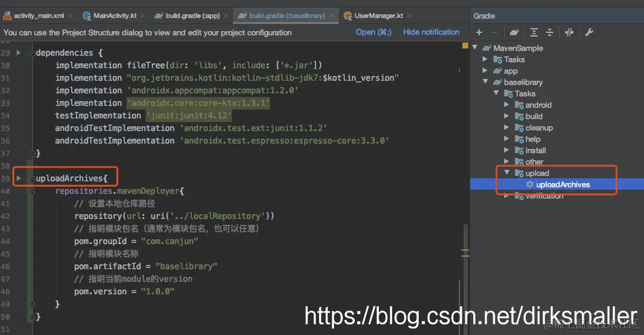
Task: Select the upload group in Gradle tree
Action: point(537,173)
